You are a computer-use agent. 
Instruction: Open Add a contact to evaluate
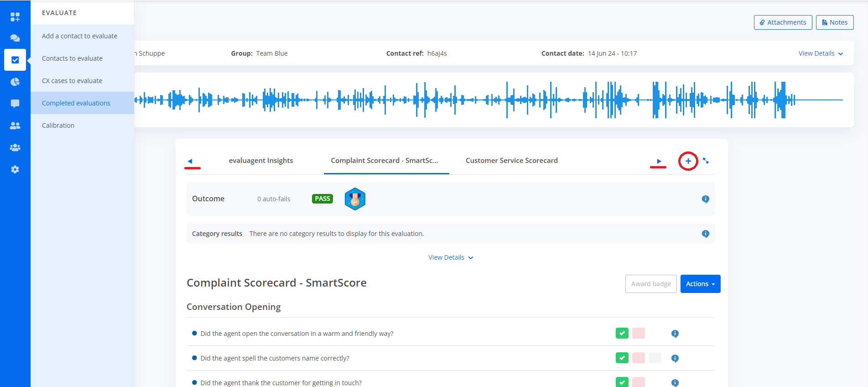tap(82, 36)
